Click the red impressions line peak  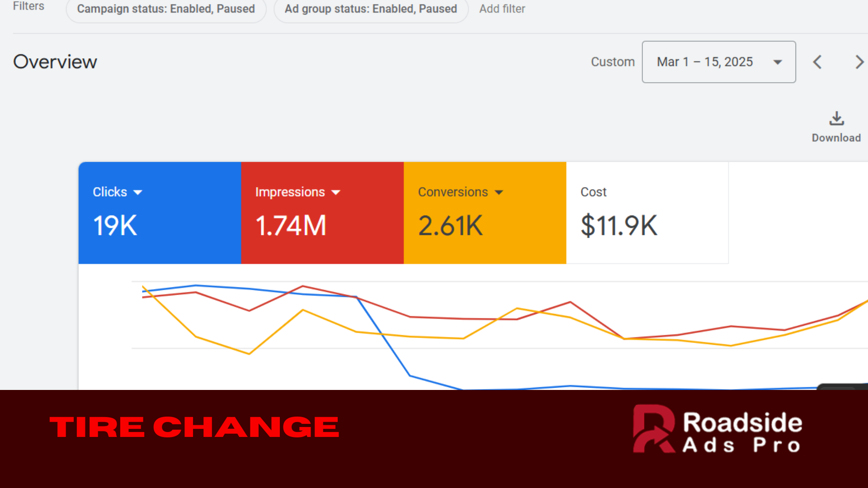pyautogui.click(x=303, y=286)
